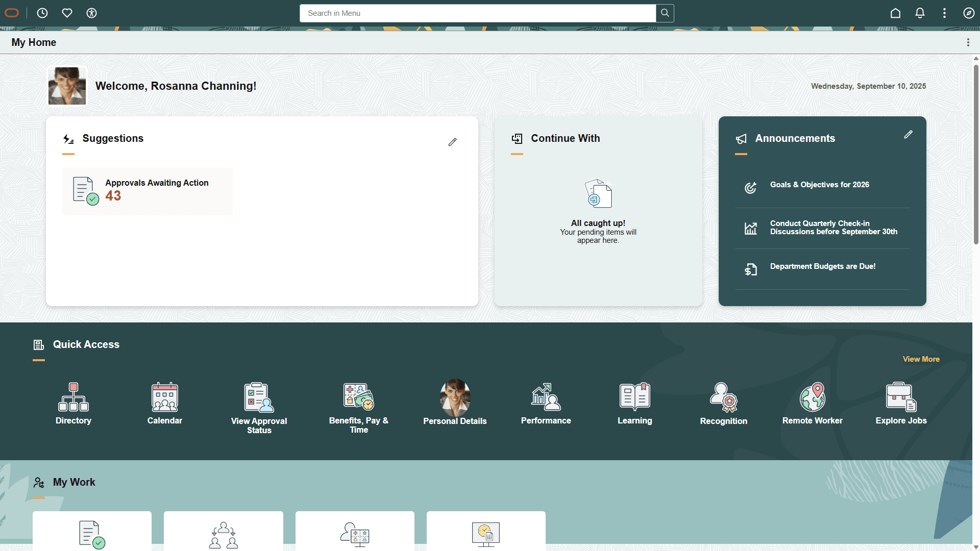This screenshot has height=551, width=980.
Task: Click the budget dollar document icon
Action: 750,269
